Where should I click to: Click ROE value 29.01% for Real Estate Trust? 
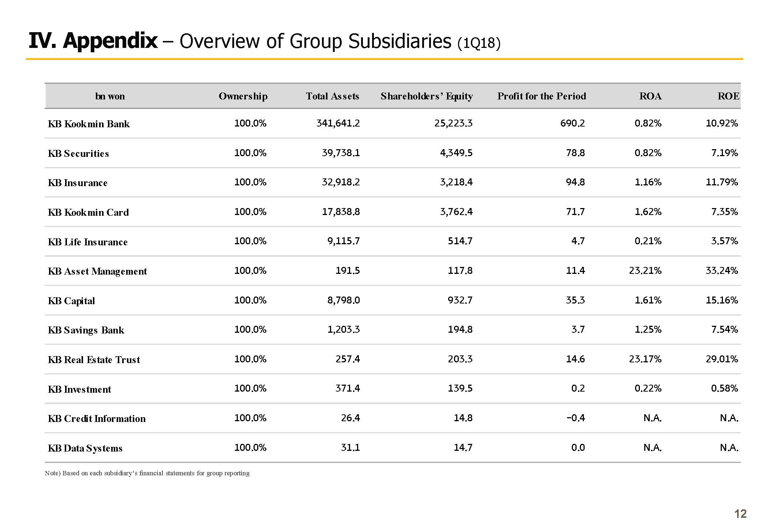[x=722, y=359]
